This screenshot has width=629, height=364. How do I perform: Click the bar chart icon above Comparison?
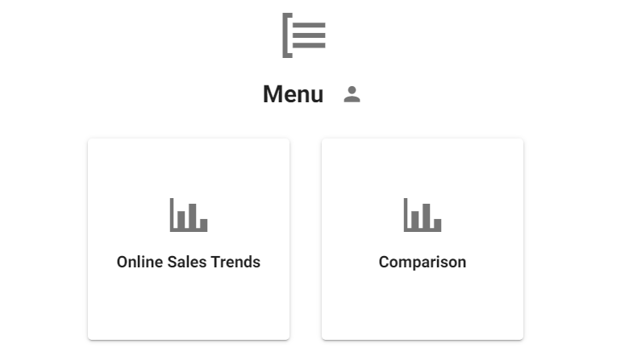pyautogui.click(x=423, y=215)
